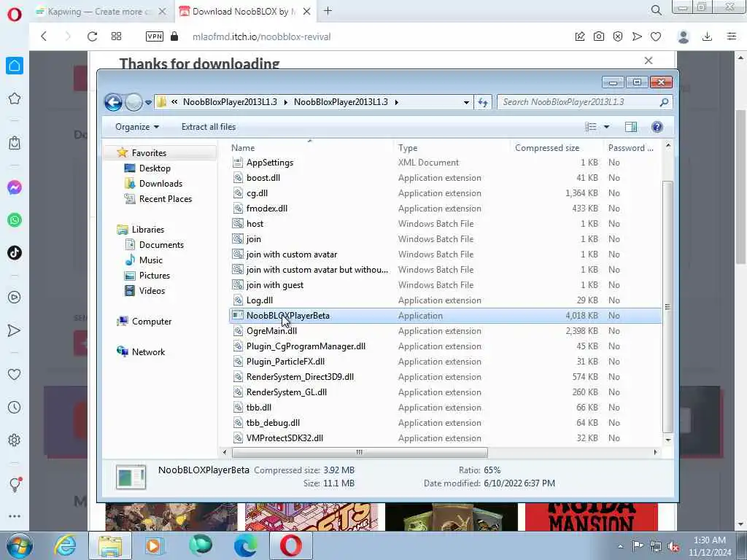Go back in Explorer window

pyautogui.click(x=113, y=102)
